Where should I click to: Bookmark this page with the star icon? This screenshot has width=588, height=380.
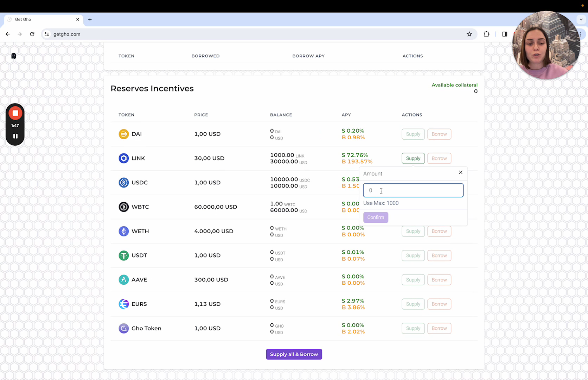tap(469, 34)
